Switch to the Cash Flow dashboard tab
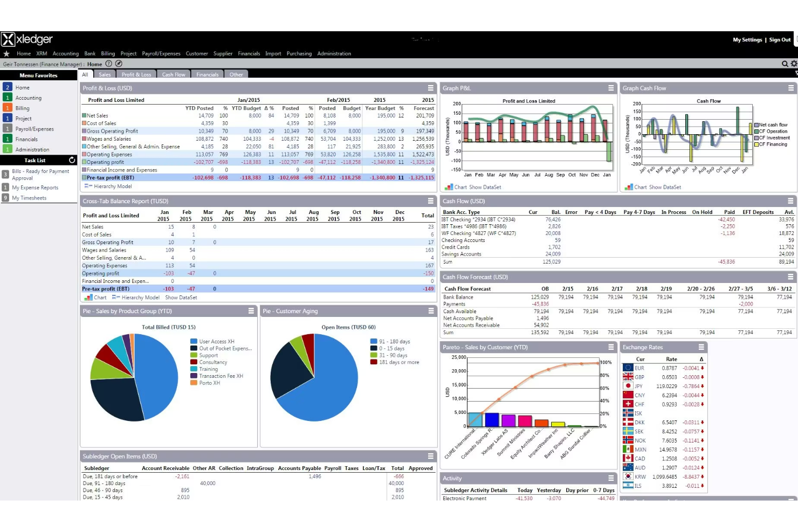 click(174, 75)
